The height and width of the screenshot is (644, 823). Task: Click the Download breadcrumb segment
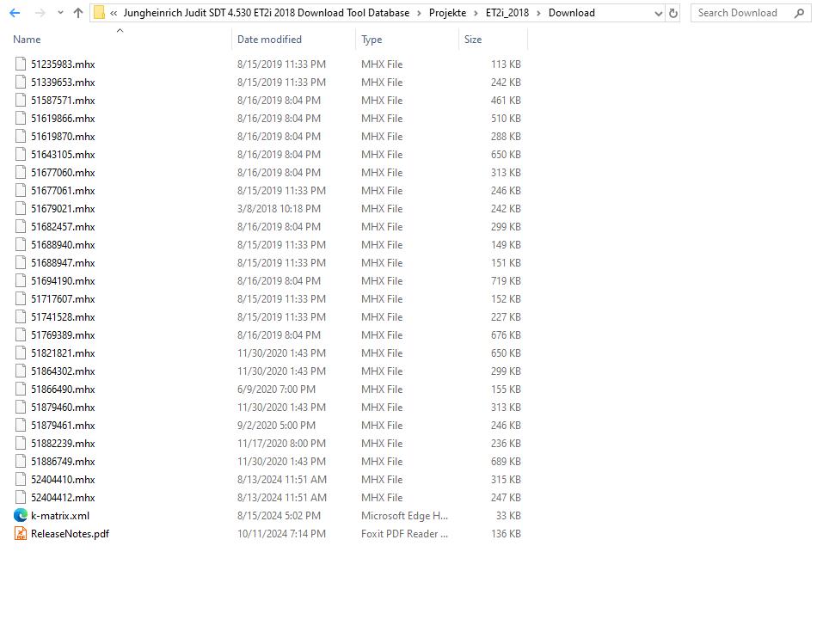click(572, 13)
